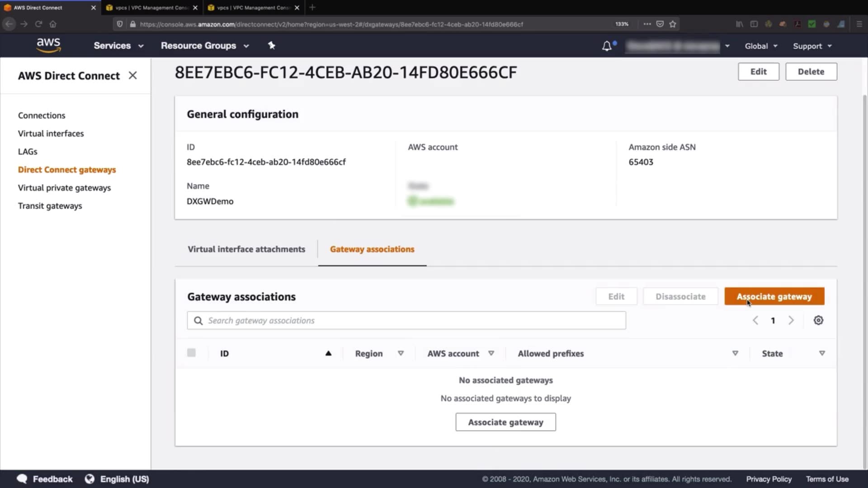This screenshot has height=488, width=868.
Task: Open table preferences gear icon
Action: click(x=818, y=320)
